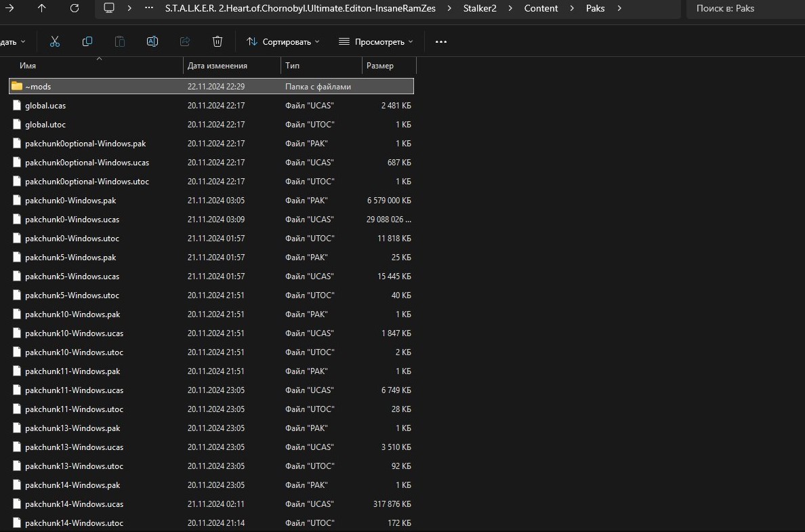Viewport: 805px width, 532px height.
Task: Sort by Размер column header
Action: tap(380, 66)
